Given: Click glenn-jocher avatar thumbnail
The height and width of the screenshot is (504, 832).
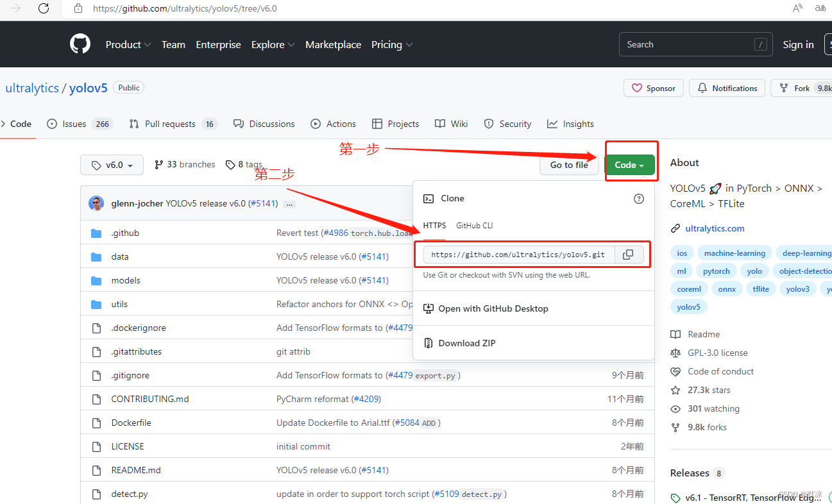Looking at the screenshot, I should [x=96, y=203].
